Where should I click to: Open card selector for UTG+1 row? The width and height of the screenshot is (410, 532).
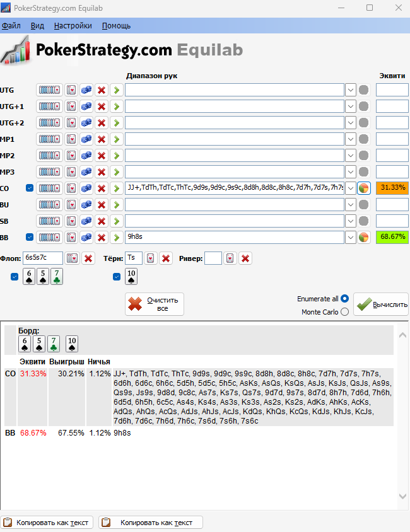tap(71, 106)
